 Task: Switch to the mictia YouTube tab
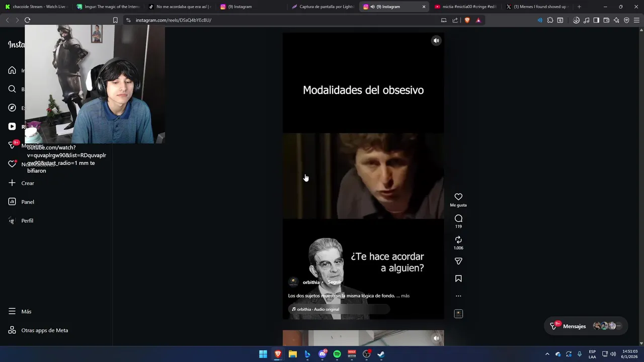pyautogui.click(x=466, y=7)
